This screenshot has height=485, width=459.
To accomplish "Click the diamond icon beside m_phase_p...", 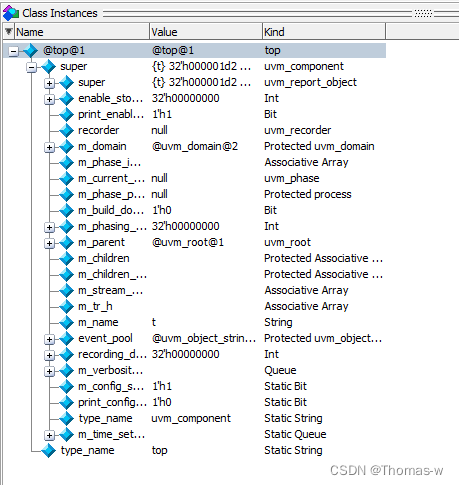I will [x=66, y=195].
